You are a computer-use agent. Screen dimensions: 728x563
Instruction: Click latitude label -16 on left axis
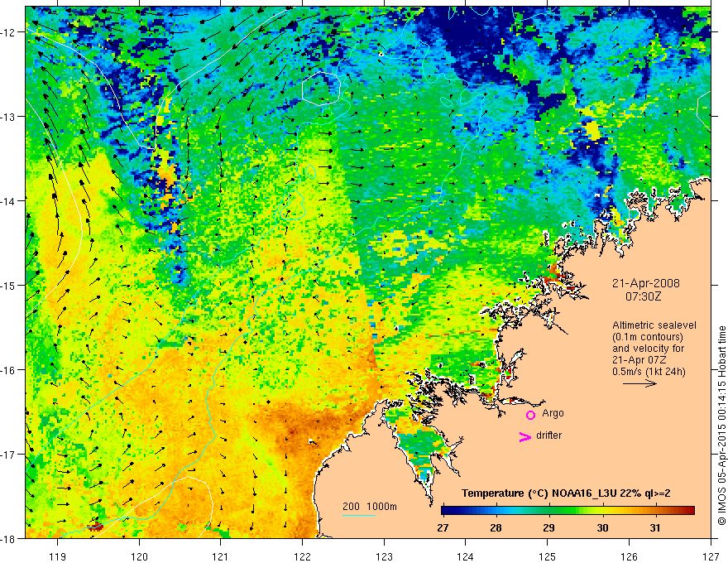coord(8,370)
